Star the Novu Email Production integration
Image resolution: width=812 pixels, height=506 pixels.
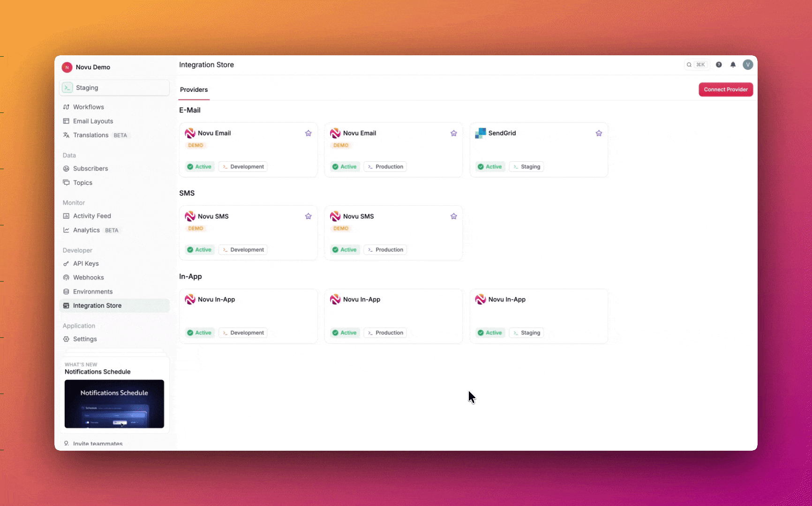pos(453,133)
